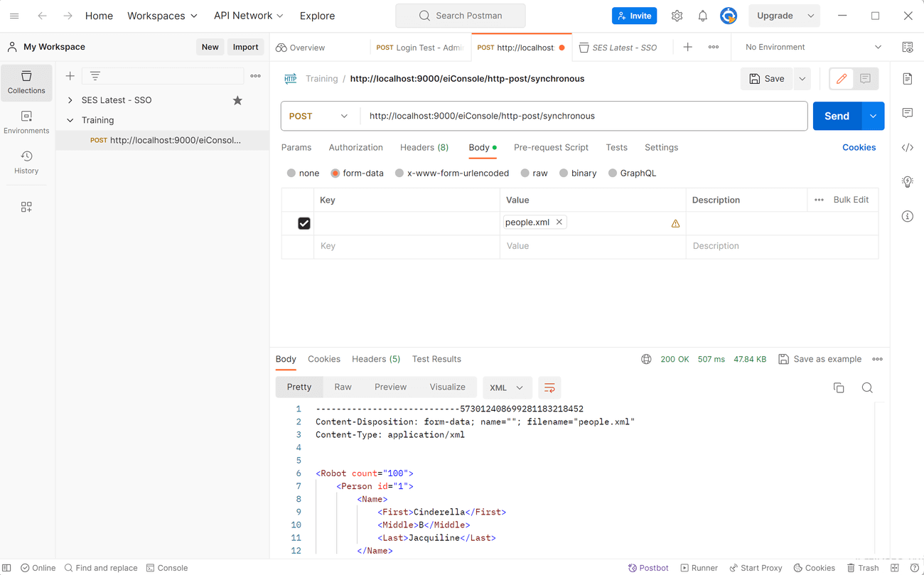
Task: Open the comments mode icon beside pencil
Action: click(x=865, y=79)
